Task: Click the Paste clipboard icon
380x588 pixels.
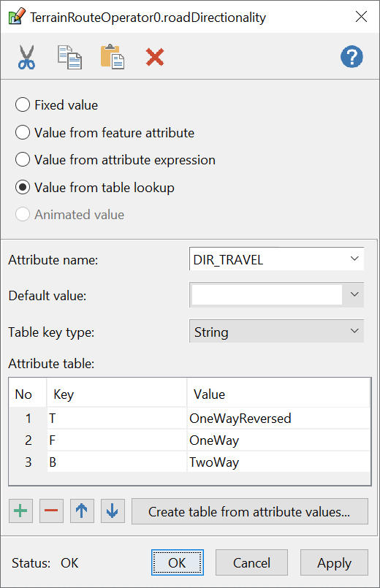Action: [x=112, y=57]
